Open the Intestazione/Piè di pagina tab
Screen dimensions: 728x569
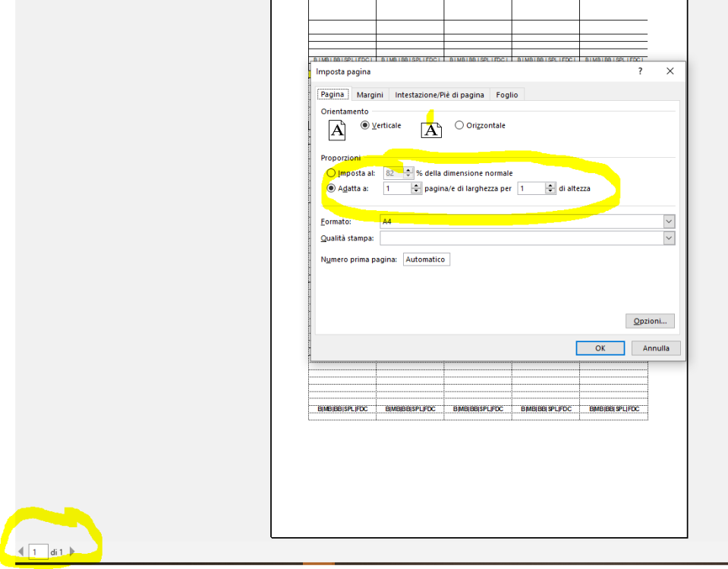click(x=439, y=95)
